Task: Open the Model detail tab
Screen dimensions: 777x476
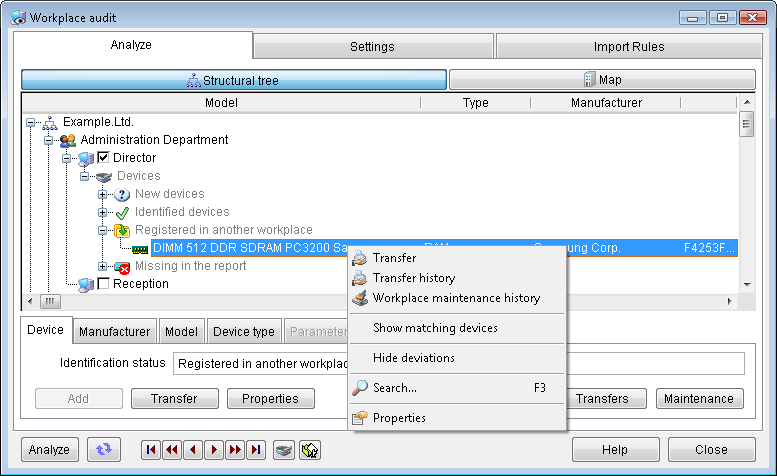Action: 181,331
